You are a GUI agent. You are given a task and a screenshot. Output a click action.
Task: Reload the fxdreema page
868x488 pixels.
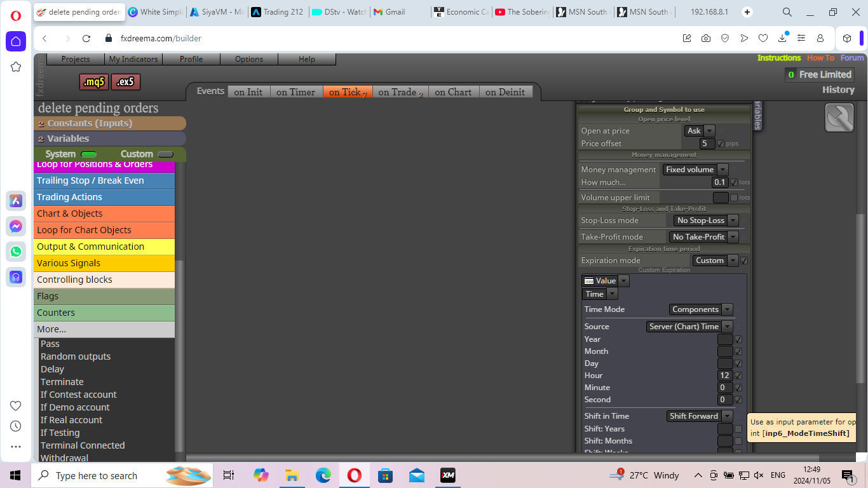pyautogui.click(x=87, y=38)
